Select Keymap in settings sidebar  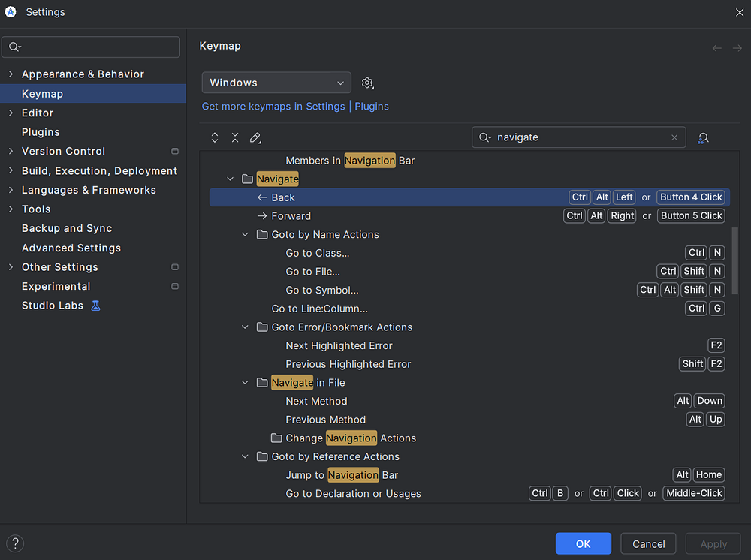click(x=93, y=94)
